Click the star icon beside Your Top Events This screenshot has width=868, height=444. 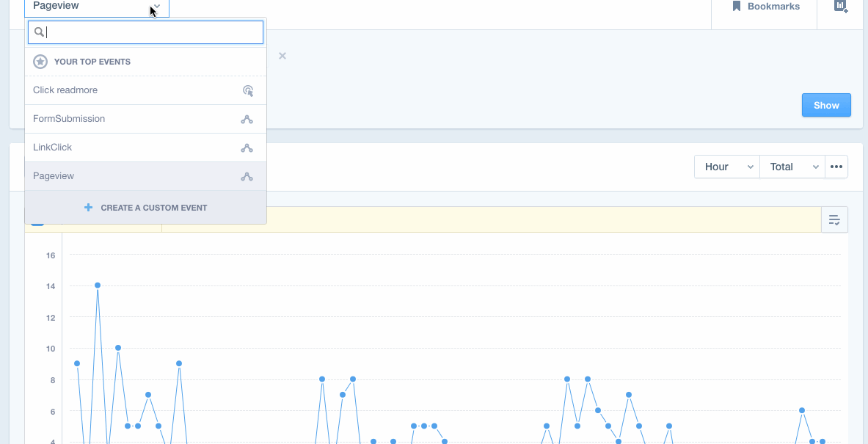[x=40, y=62]
